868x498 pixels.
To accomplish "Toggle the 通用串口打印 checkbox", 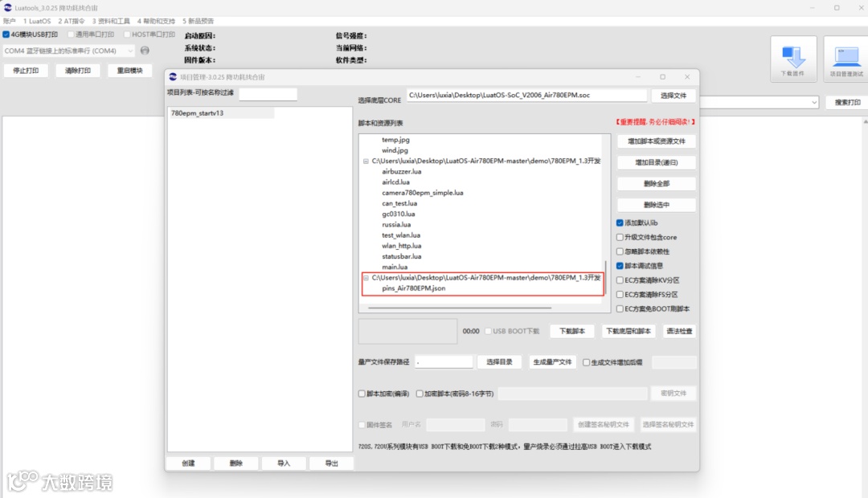I will [x=71, y=35].
